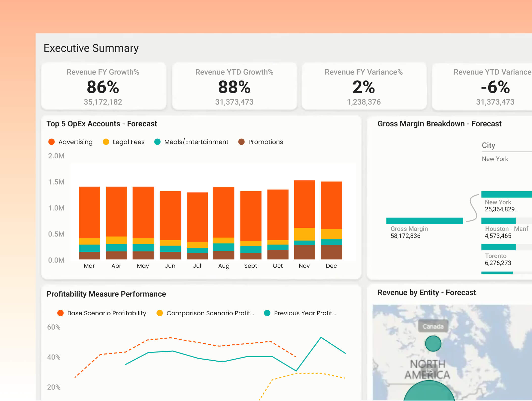Click the value 1,238,376

click(x=364, y=102)
